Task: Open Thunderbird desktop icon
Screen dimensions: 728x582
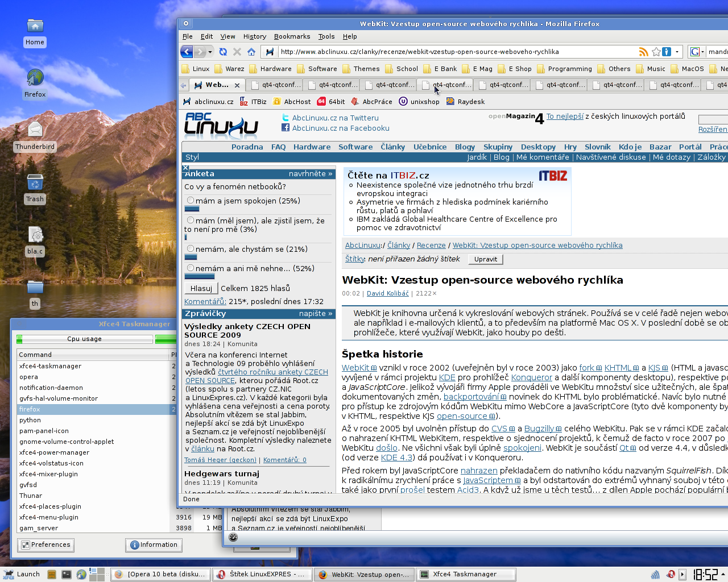Action: coord(35,130)
